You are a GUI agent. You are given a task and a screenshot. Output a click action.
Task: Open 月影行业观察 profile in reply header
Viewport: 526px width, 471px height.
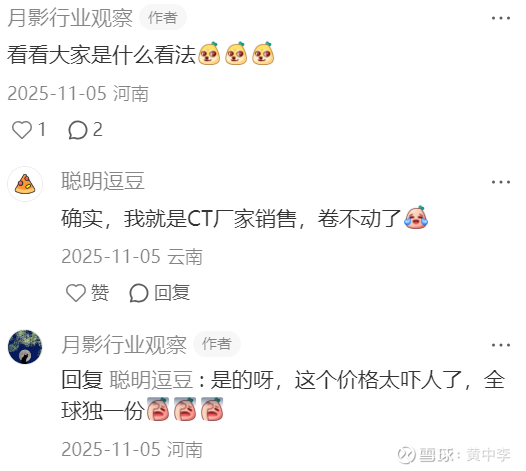coord(124,345)
